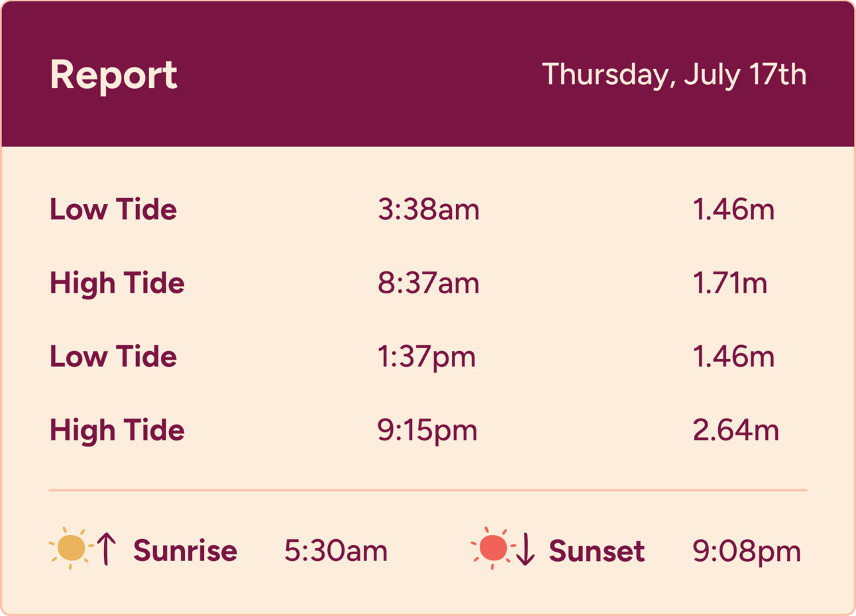This screenshot has height=616, width=856.
Task: Click the 2.64m tide height
Action: point(735,430)
